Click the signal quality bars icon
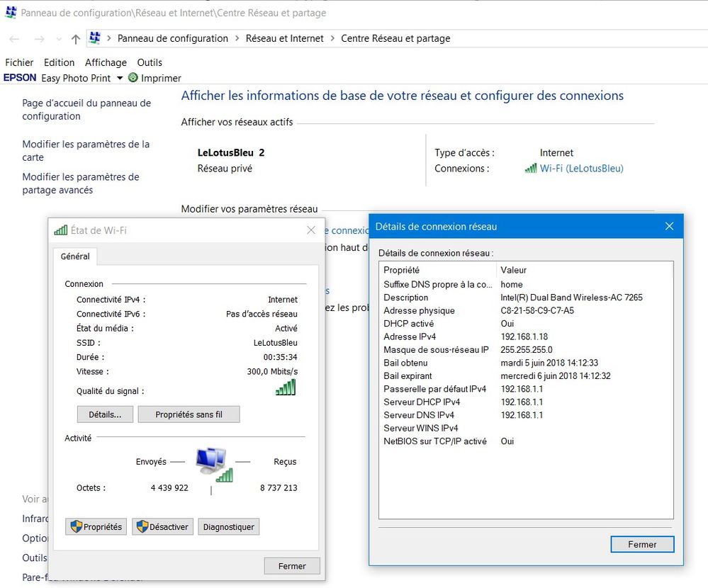The height and width of the screenshot is (588, 708). (x=286, y=388)
